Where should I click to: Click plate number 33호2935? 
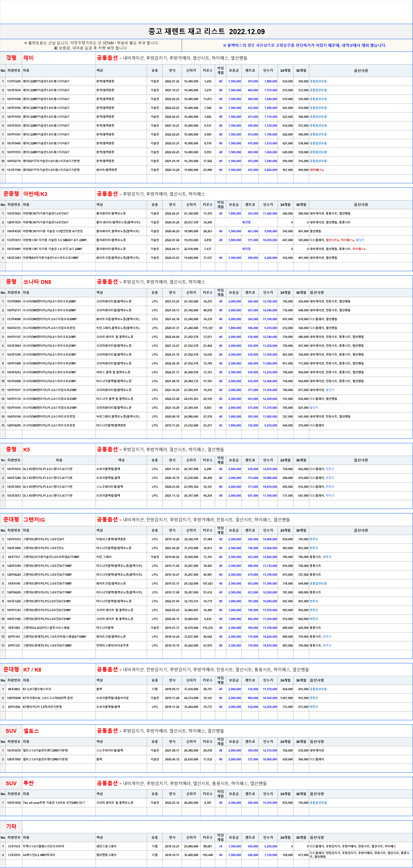(x=14, y=855)
